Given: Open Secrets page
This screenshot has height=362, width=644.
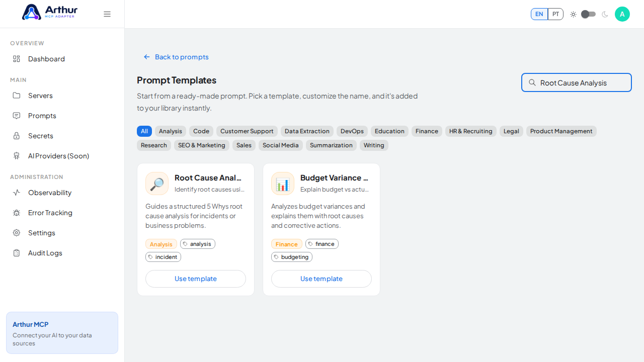Looking at the screenshot, I should tap(62, 136).
